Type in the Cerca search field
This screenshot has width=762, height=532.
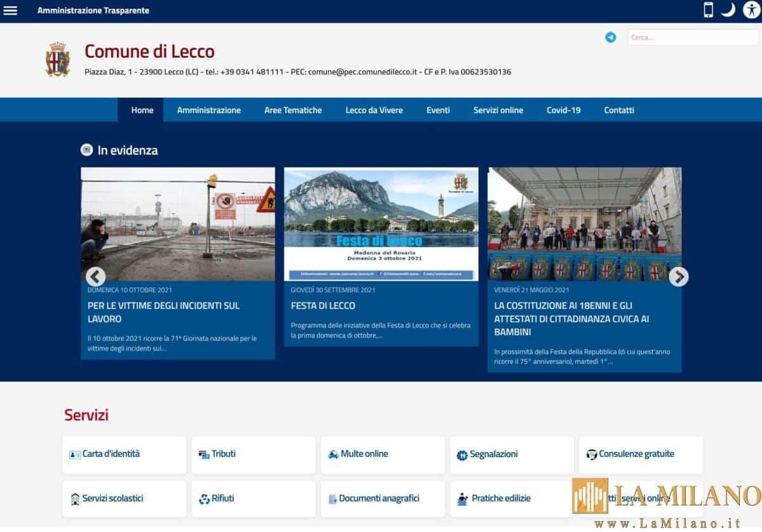pos(692,37)
